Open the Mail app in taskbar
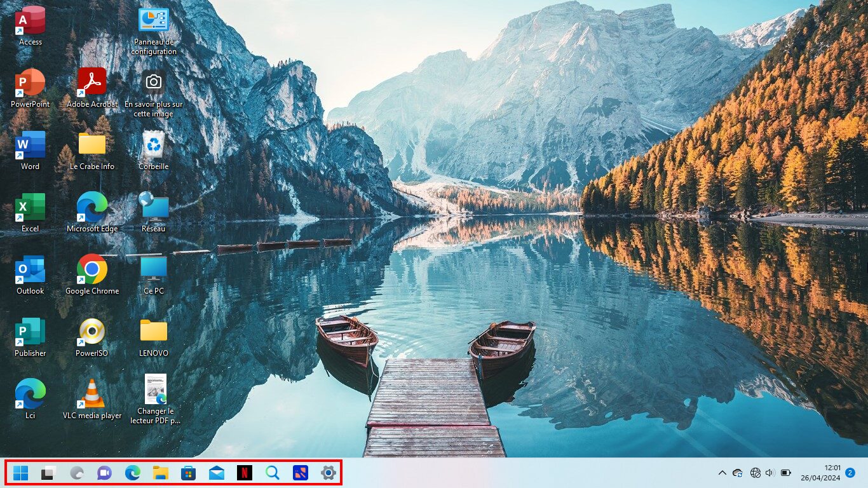This screenshot has width=868, height=488. click(x=216, y=473)
